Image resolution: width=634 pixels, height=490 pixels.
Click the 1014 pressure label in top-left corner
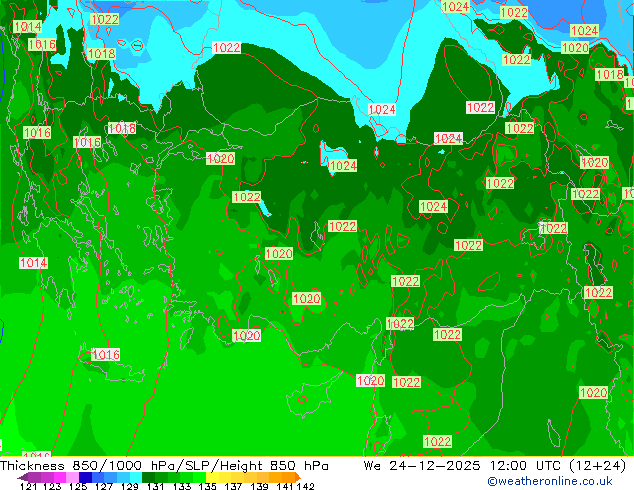pyautogui.click(x=28, y=27)
